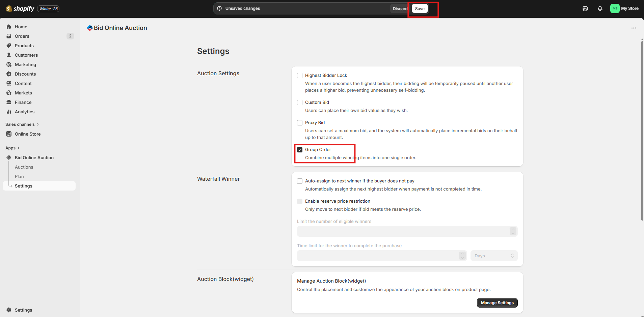This screenshot has height=317, width=644.
Task: Expand the Apps section chevron
Action: pyautogui.click(x=18, y=148)
